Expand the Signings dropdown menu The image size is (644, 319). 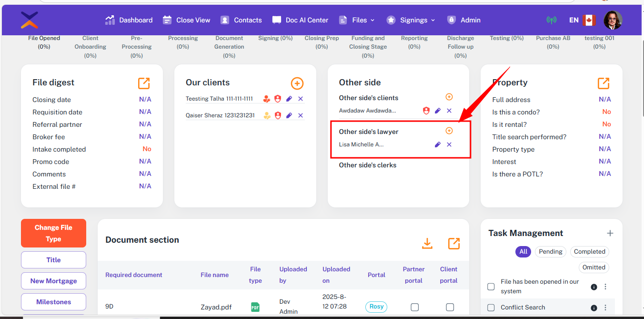pyautogui.click(x=411, y=20)
